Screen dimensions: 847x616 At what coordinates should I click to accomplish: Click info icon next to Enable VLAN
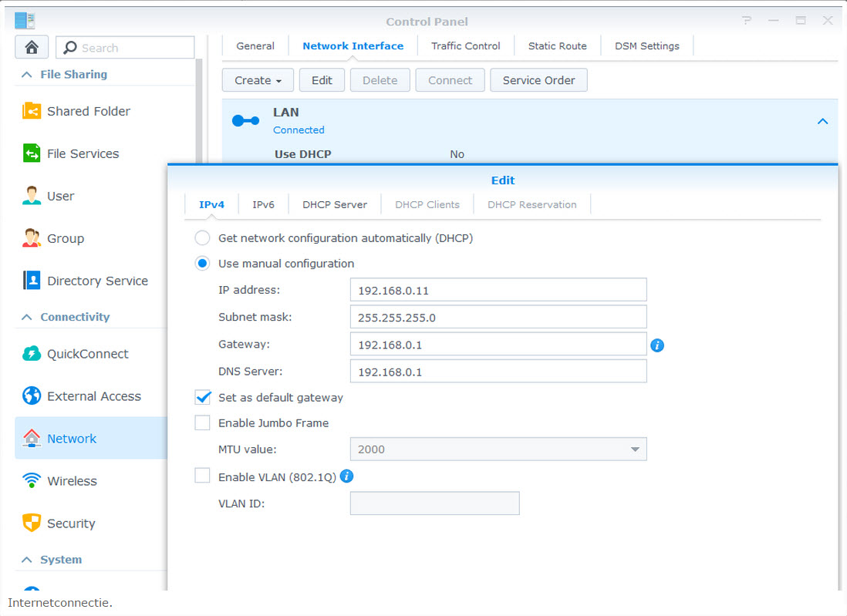(x=346, y=476)
